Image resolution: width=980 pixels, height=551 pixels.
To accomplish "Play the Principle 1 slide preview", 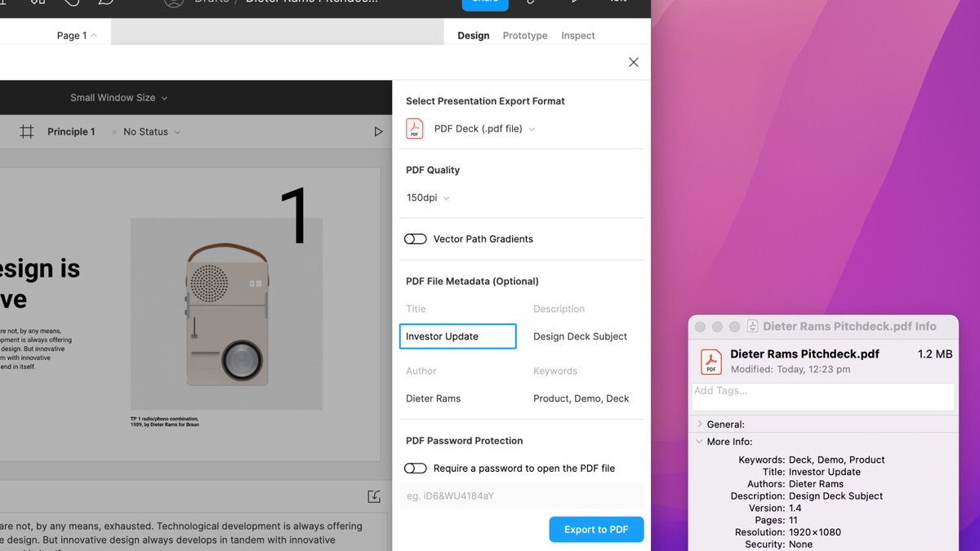I will click(x=378, y=131).
